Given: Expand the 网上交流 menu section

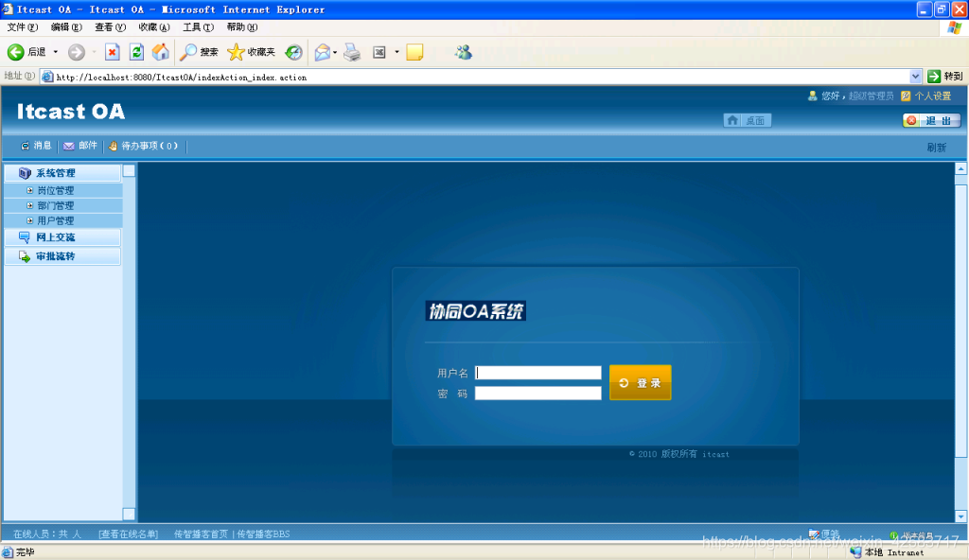Looking at the screenshot, I should click(x=62, y=237).
